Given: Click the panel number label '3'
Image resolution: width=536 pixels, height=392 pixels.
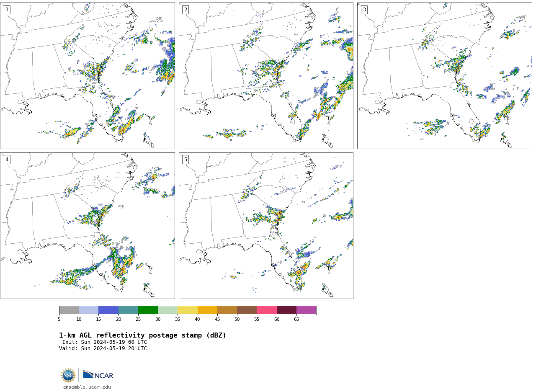Looking at the screenshot, I should (364, 10).
